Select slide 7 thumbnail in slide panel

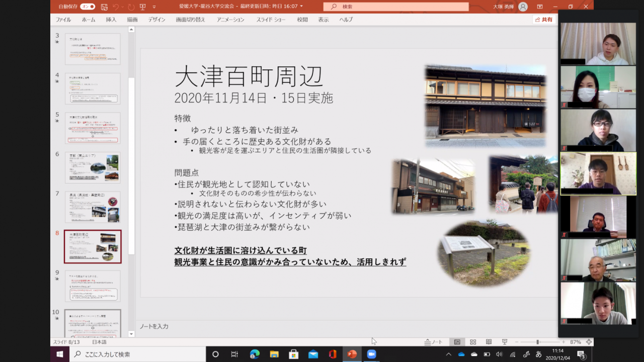pyautogui.click(x=93, y=207)
